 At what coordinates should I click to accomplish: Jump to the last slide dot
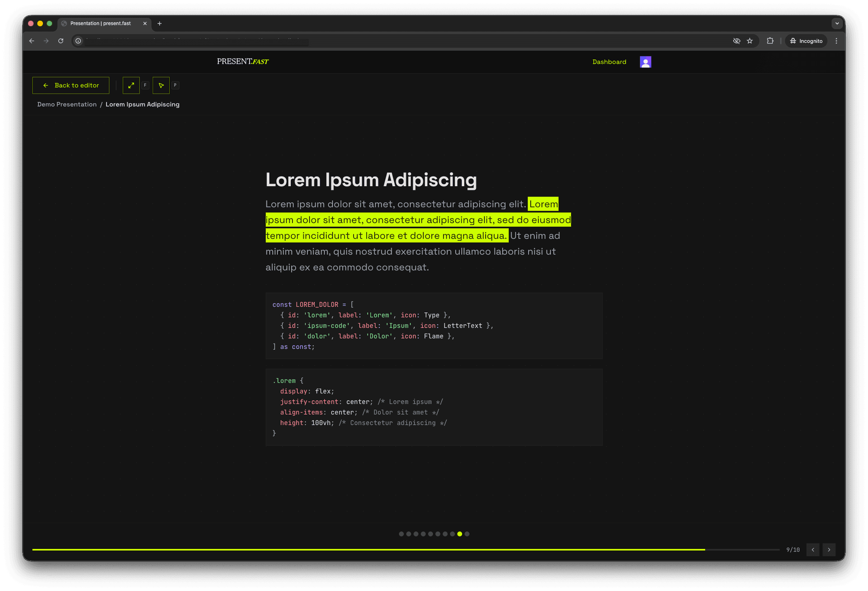click(467, 534)
